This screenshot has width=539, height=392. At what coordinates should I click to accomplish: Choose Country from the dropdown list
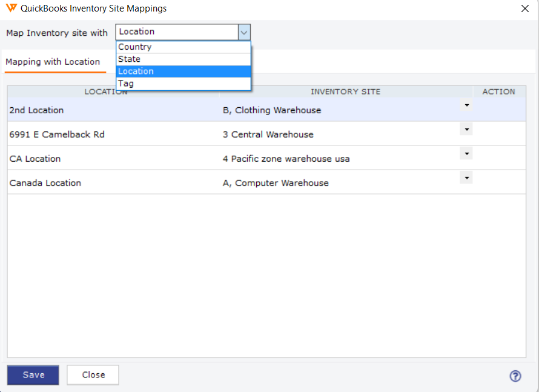[x=184, y=47]
